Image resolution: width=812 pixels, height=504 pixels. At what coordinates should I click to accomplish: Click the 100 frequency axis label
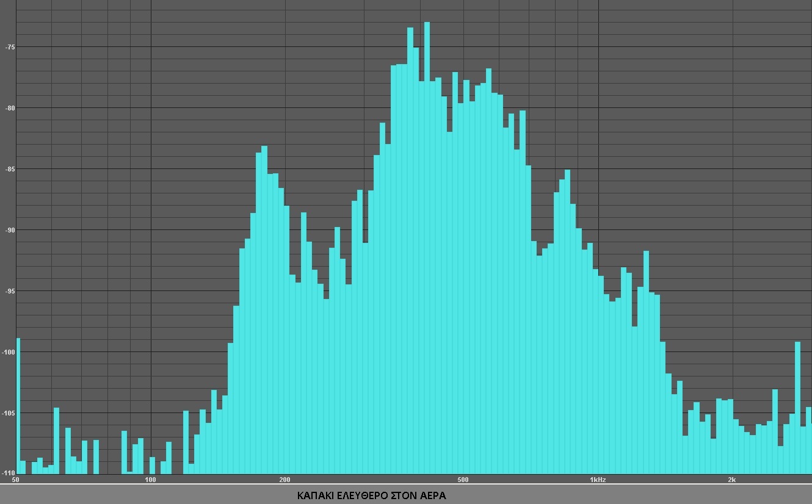(150, 480)
